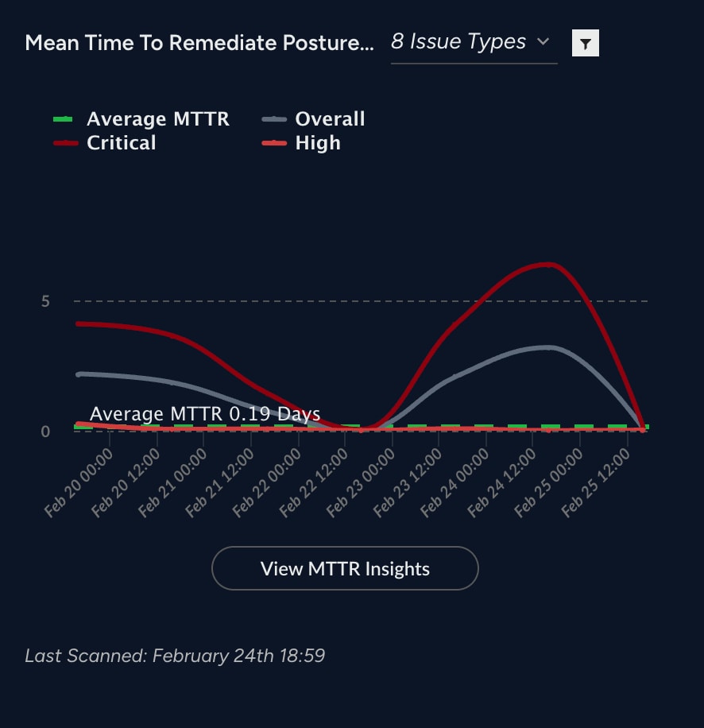Click the red High legend marker
Viewport: 704px width, 728px height.
click(274, 143)
